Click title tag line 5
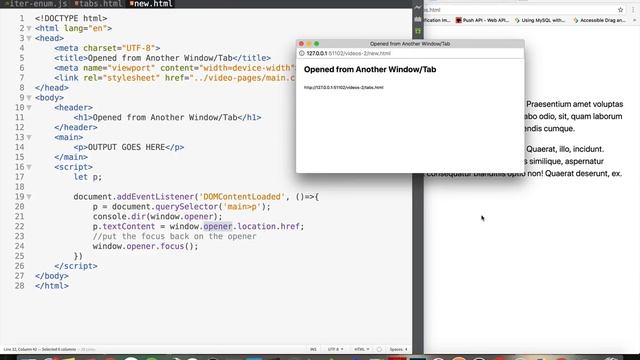640x360 pixels. pos(162,58)
